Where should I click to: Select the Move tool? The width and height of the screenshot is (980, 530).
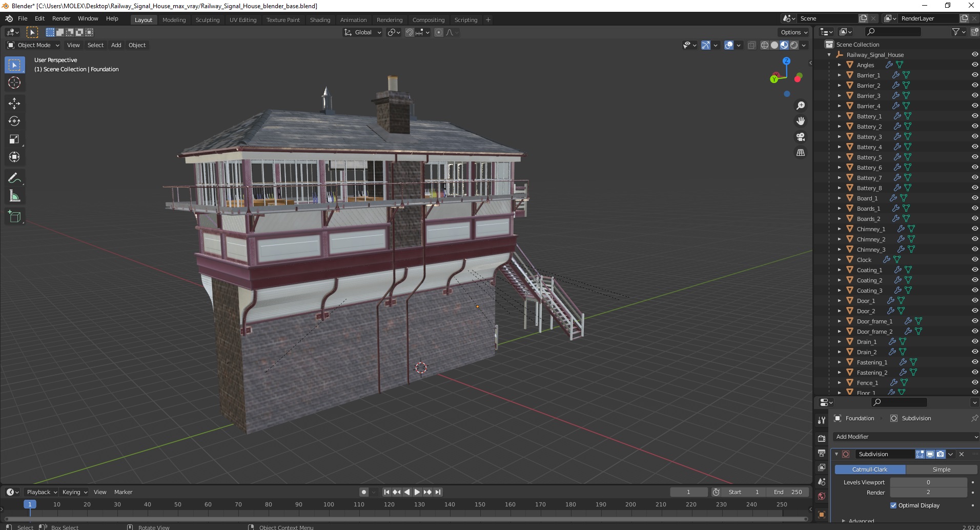pyautogui.click(x=14, y=104)
